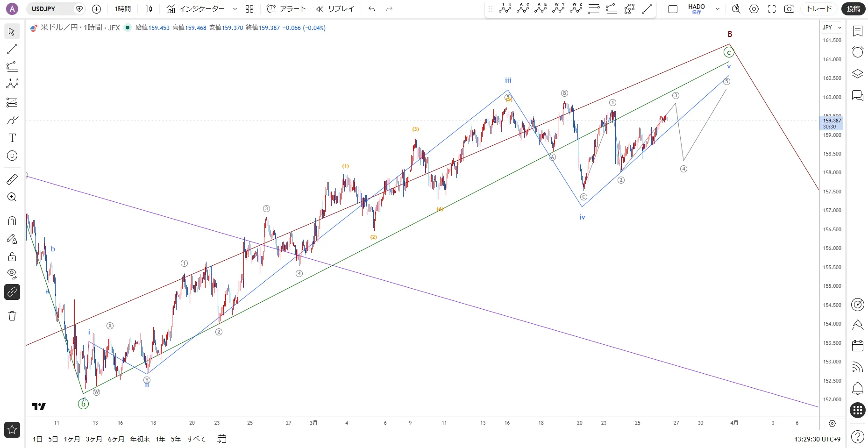Screen dimensions: 868x448
Task: Switch to the 1年 time range
Action: 160,439
